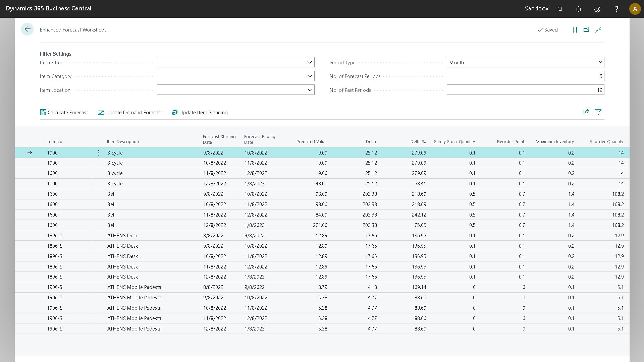This screenshot has width=644, height=362.
Task: Click Update Demand Forecast
Action: click(x=130, y=112)
